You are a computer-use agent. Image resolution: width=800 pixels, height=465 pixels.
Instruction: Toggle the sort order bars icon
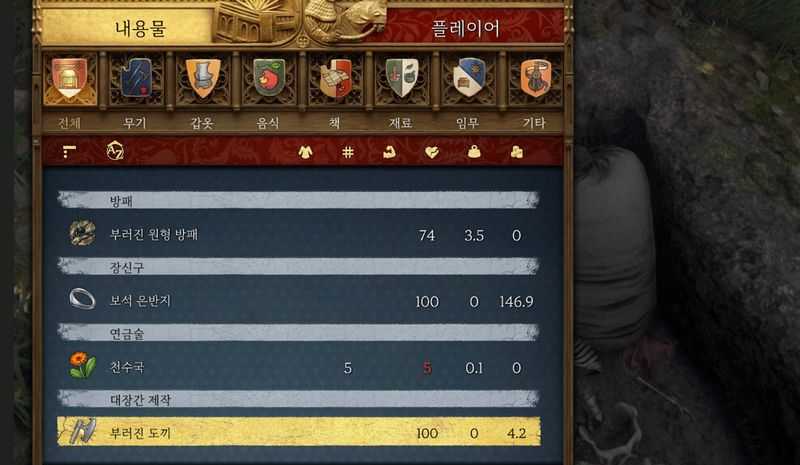[x=69, y=152]
